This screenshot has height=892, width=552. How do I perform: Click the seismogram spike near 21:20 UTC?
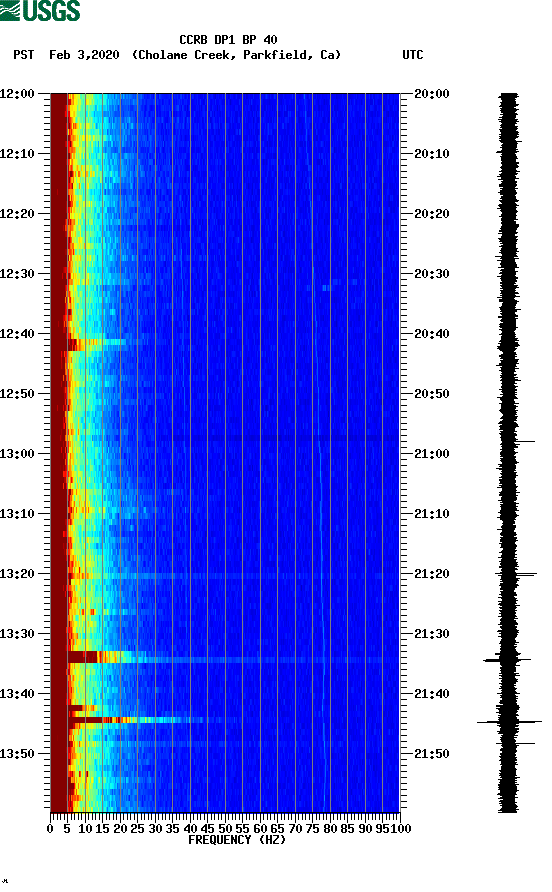click(x=516, y=575)
